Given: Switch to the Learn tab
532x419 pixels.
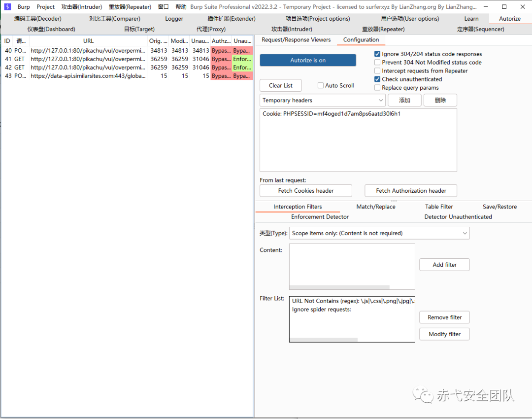Looking at the screenshot, I should pos(471,19).
